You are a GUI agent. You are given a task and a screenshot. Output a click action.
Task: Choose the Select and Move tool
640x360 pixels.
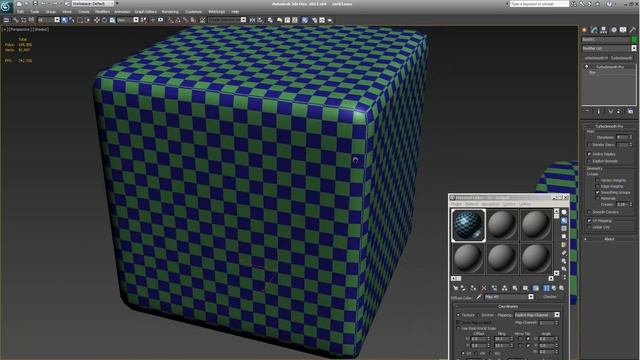(97, 20)
